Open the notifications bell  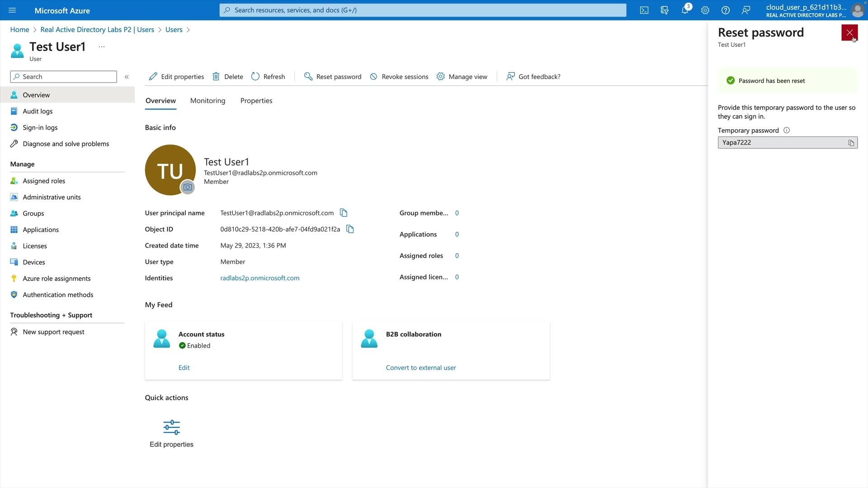click(x=685, y=10)
